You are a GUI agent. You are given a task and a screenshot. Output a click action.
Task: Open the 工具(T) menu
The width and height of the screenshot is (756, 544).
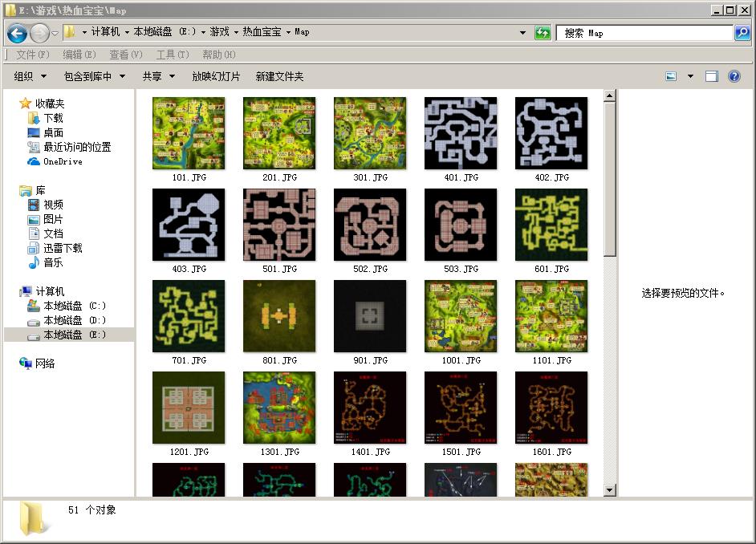pos(172,55)
